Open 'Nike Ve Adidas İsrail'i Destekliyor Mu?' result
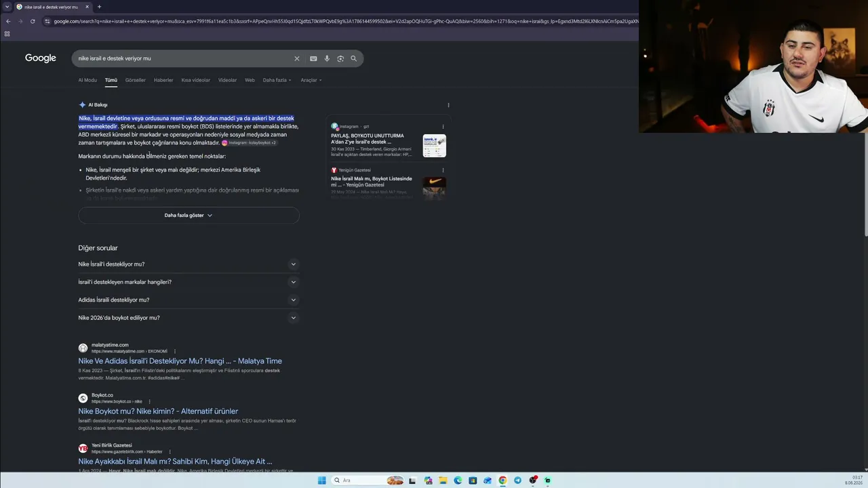 point(180,361)
